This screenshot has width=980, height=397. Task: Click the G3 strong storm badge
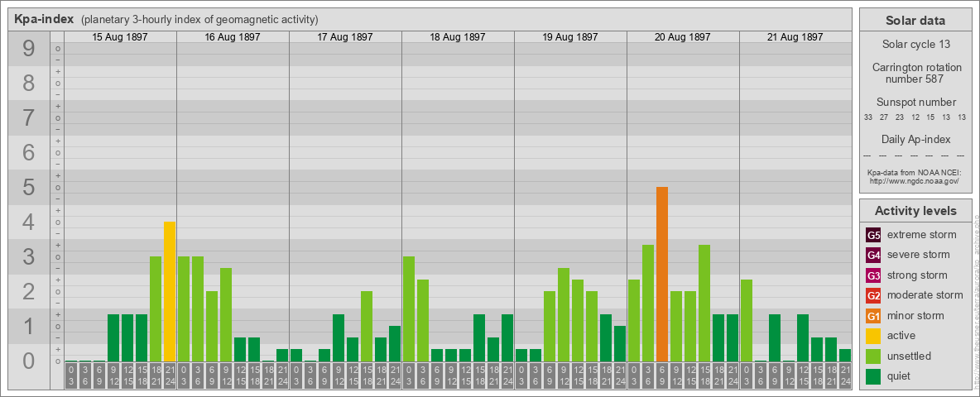pos(873,275)
